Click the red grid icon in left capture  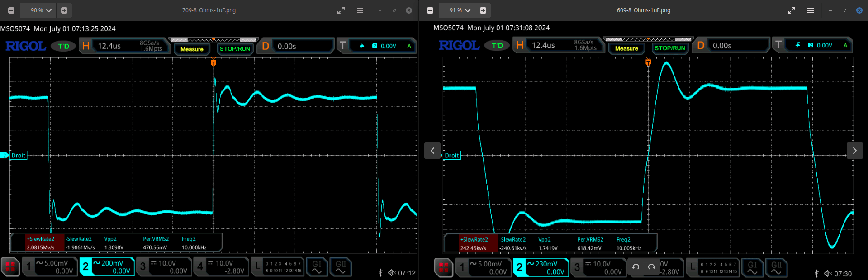tap(10, 266)
